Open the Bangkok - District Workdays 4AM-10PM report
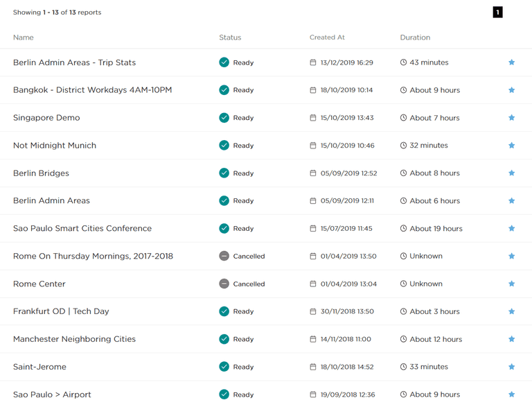 click(x=92, y=90)
